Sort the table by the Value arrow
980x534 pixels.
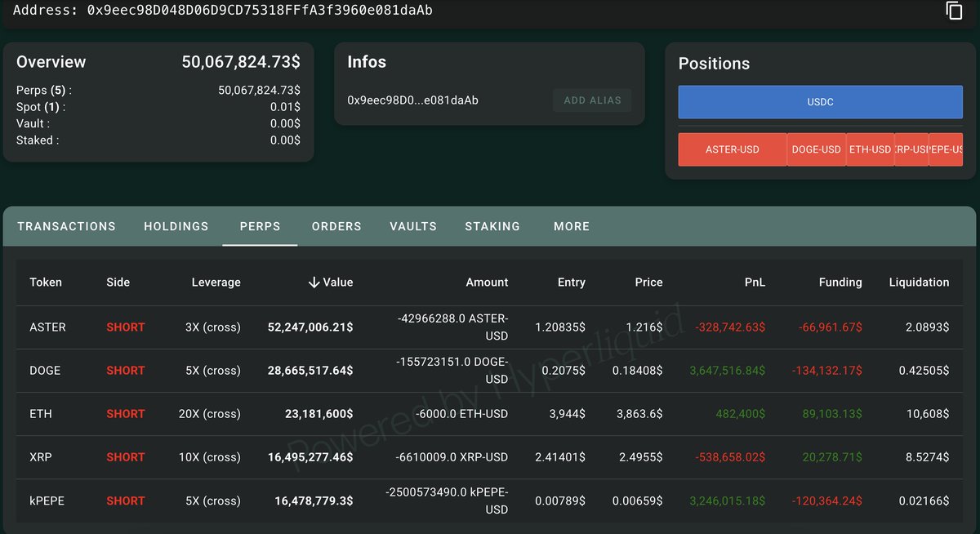(x=314, y=282)
